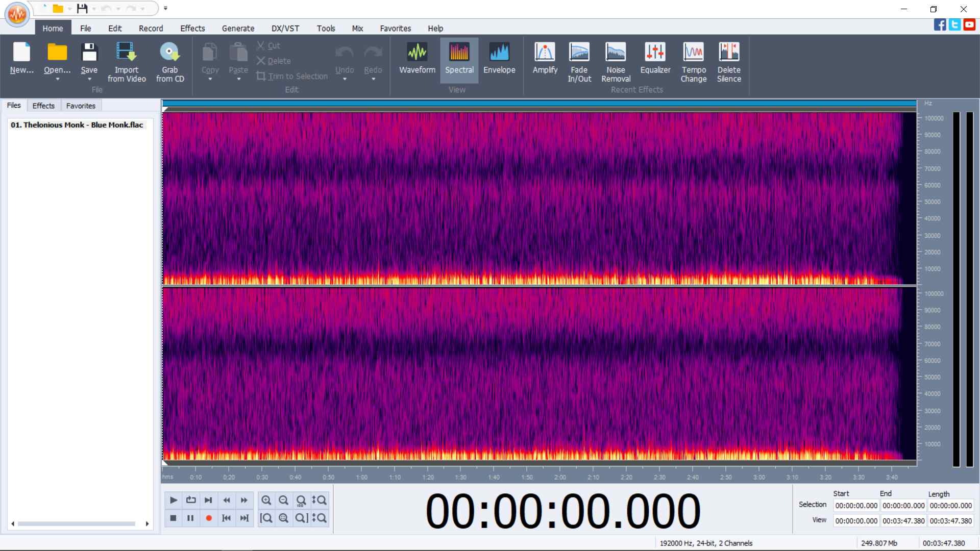
Task: Open the Generate ribbon tab
Action: (238, 29)
